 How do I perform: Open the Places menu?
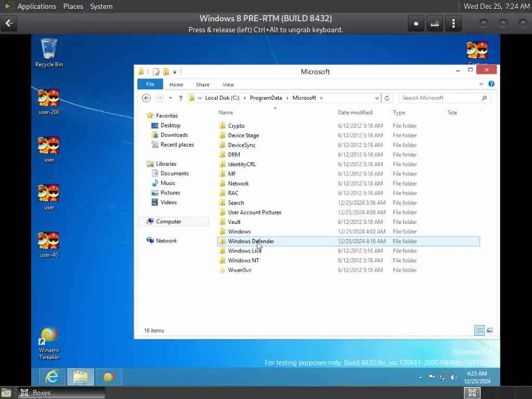pyautogui.click(x=73, y=6)
